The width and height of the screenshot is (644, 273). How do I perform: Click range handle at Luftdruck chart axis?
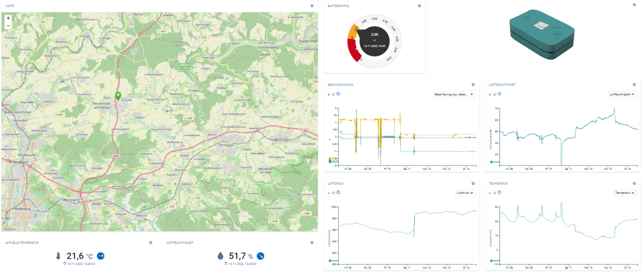point(330,260)
